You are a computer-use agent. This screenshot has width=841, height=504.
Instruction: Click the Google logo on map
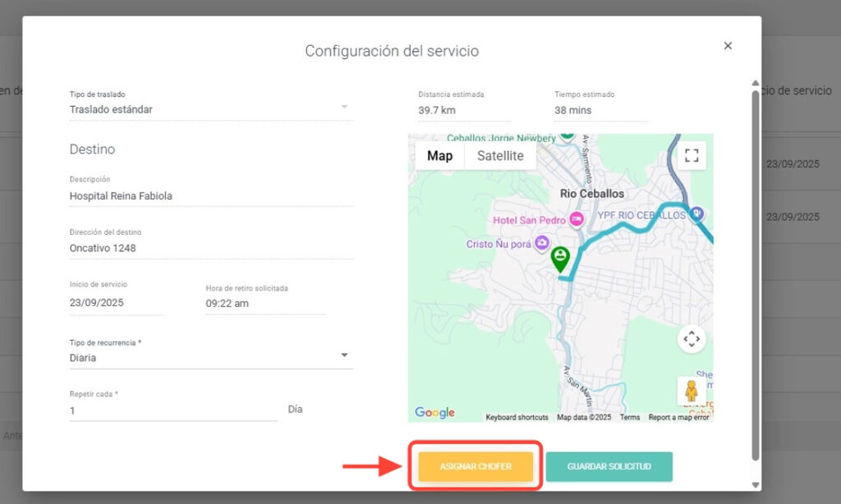[434, 413]
